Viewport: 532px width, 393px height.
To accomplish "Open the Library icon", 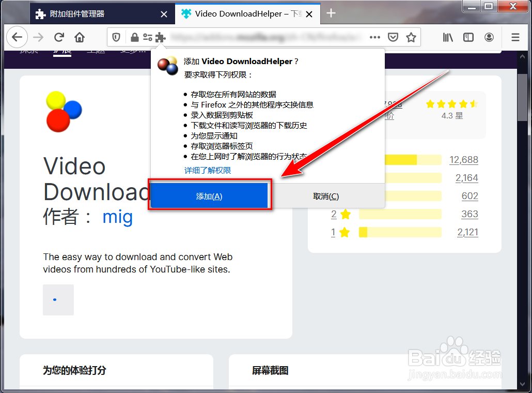I will [448, 37].
